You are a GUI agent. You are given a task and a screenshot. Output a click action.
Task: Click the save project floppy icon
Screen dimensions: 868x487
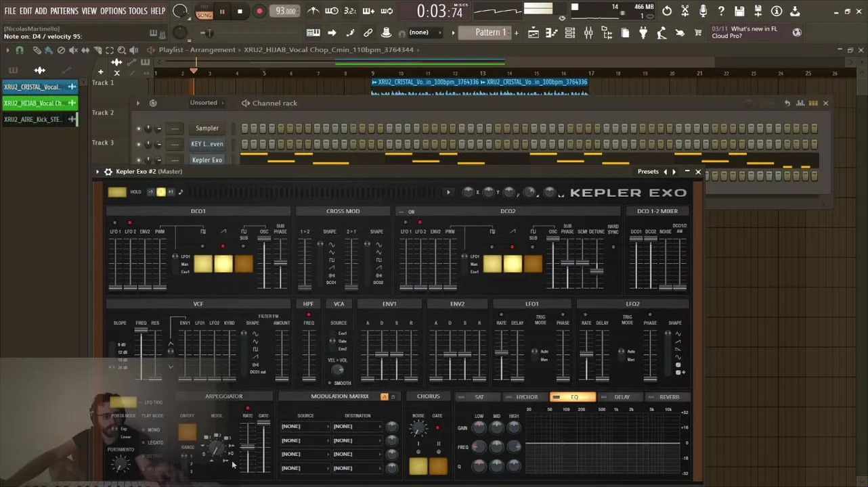(x=739, y=11)
